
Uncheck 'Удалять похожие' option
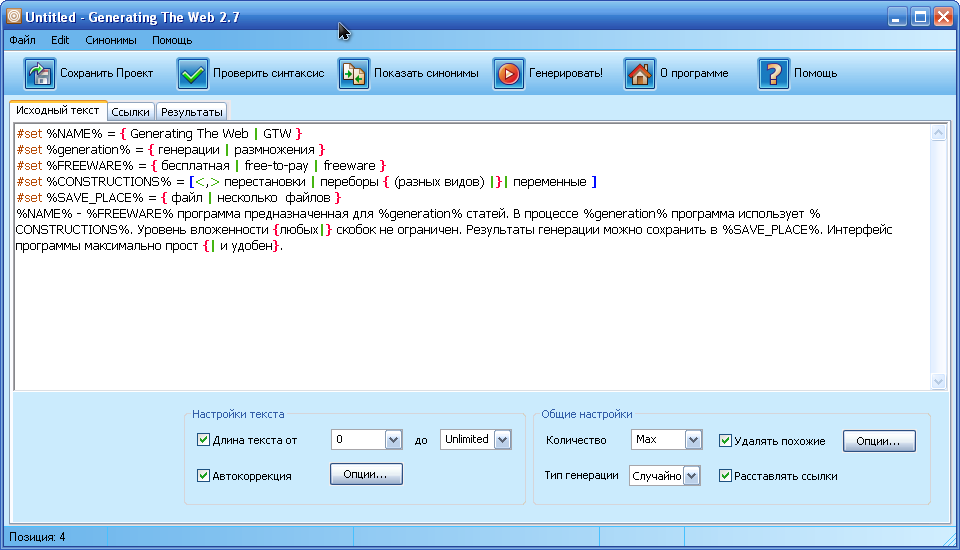pyautogui.click(x=725, y=440)
